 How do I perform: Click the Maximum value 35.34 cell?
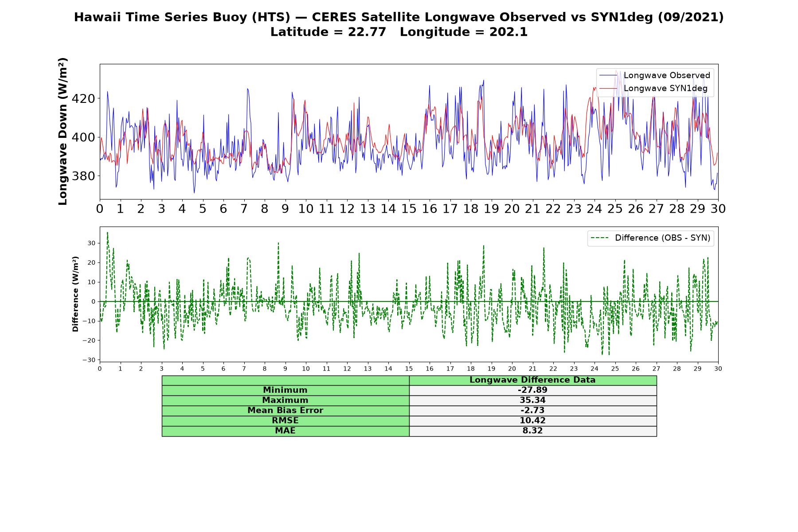point(533,400)
